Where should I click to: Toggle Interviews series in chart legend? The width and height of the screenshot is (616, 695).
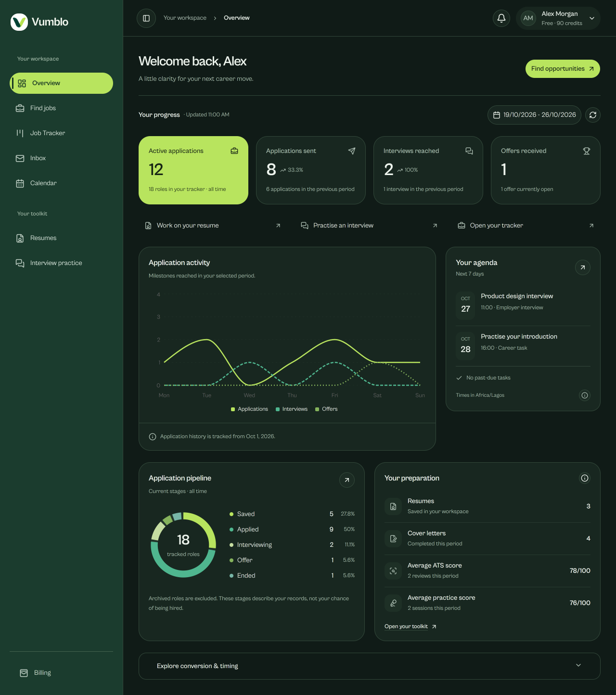[x=292, y=409]
